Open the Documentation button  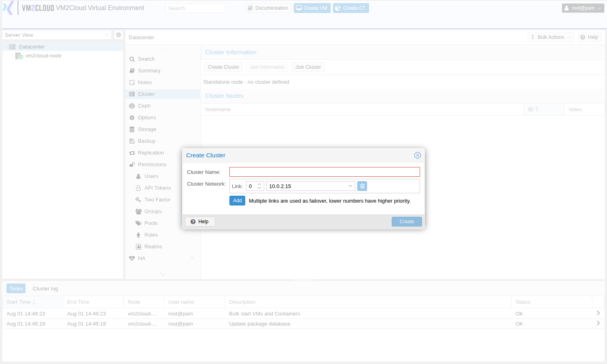click(268, 8)
